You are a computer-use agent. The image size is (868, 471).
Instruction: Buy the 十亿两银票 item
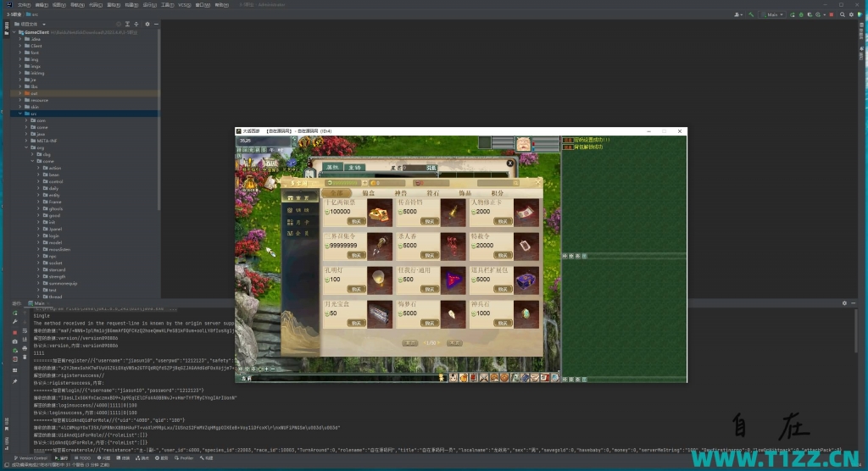pyautogui.click(x=356, y=221)
